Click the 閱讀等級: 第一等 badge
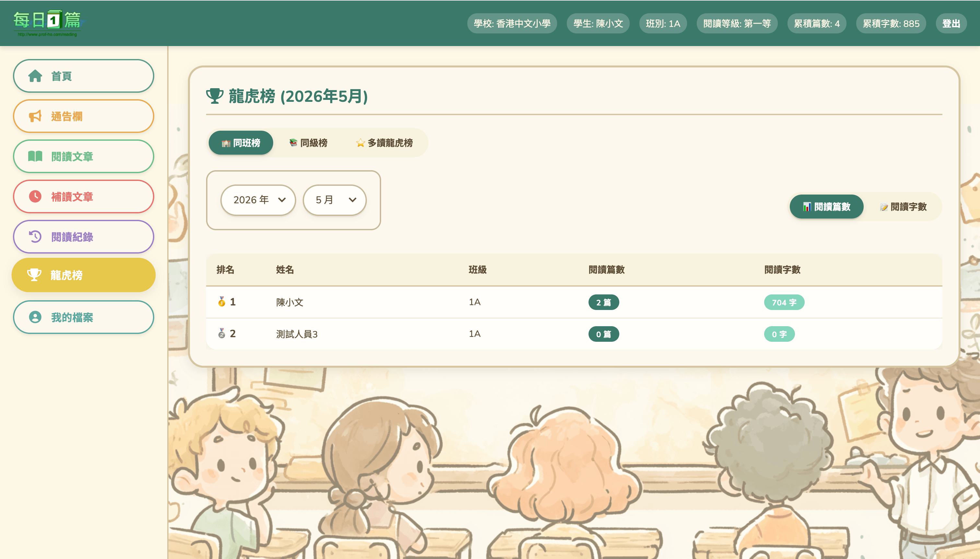 coord(737,24)
